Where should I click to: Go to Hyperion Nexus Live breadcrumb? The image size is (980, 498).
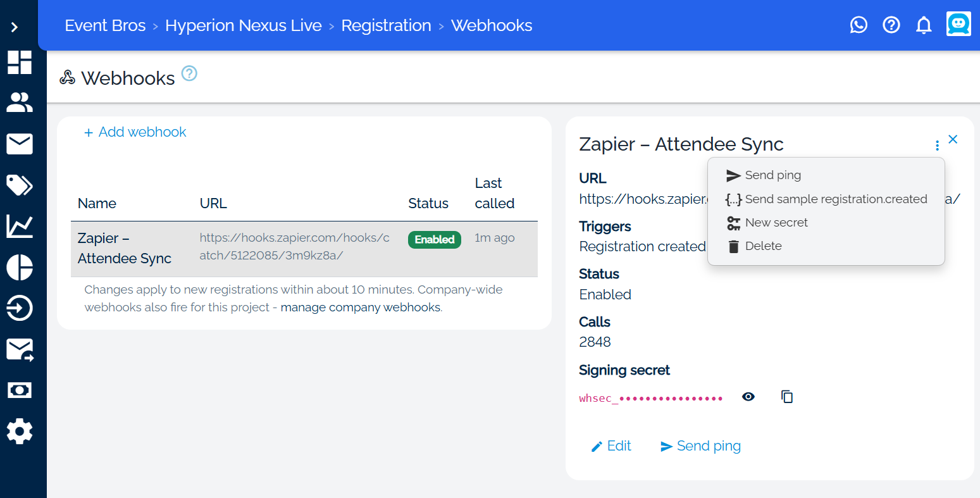click(x=244, y=25)
